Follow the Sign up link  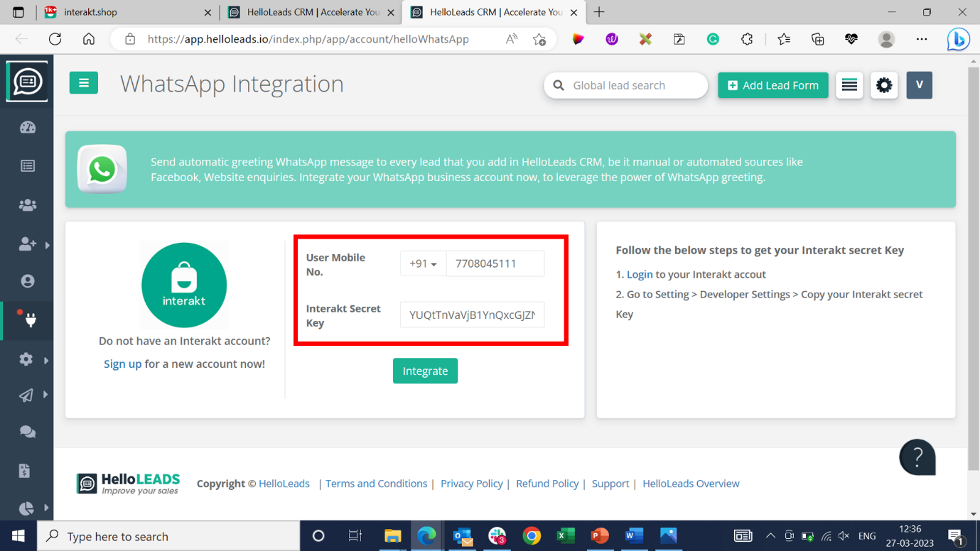pos(123,364)
